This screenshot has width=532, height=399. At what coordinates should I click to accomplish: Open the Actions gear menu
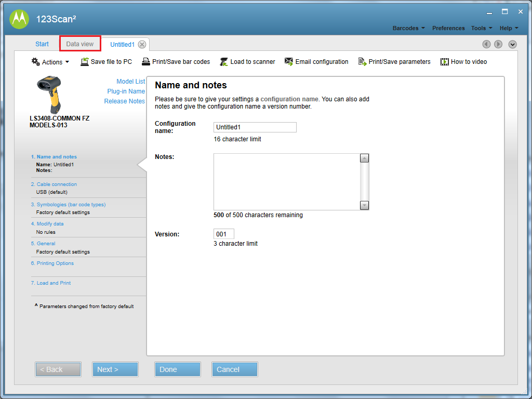(50, 62)
